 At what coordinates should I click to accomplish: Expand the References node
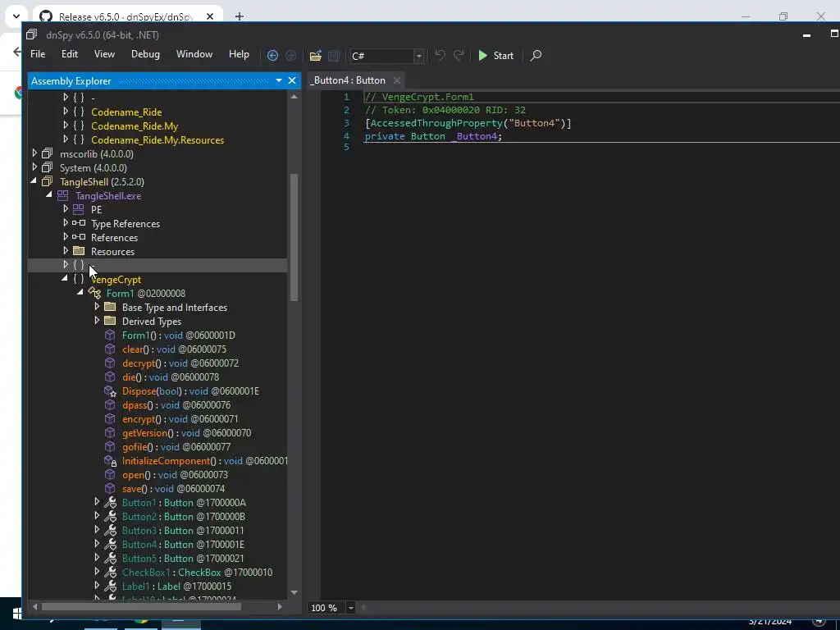tap(66, 236)
